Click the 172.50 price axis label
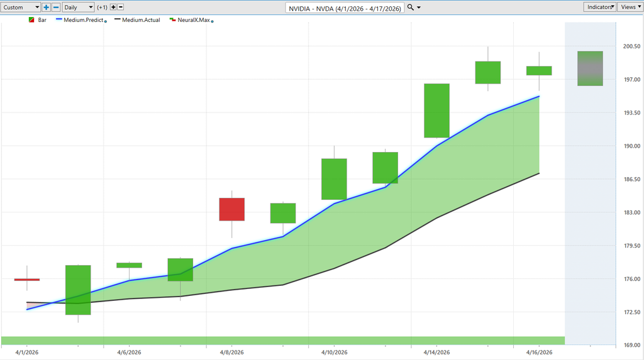The height and width of the screenshot is (360, 644). (x=631, y=312)
